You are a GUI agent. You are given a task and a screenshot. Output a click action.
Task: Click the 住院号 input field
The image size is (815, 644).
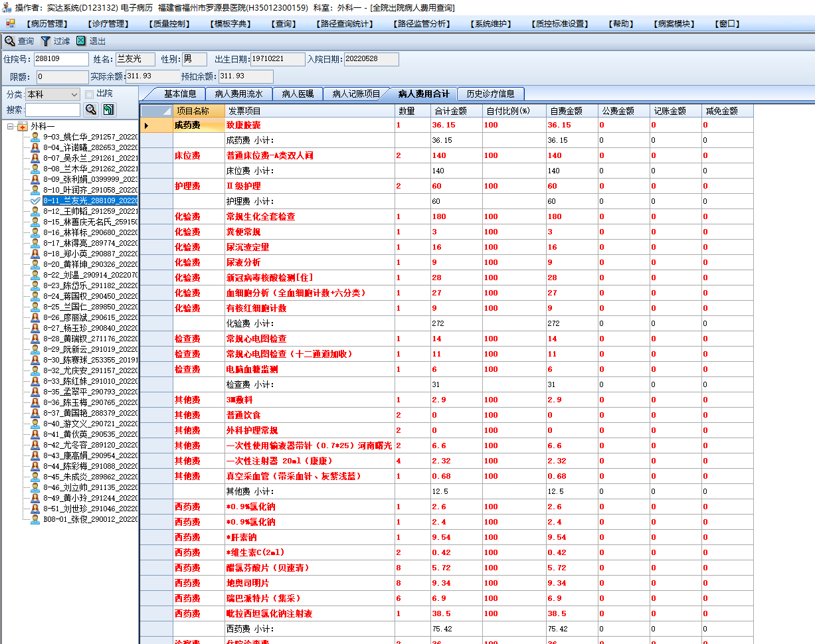(61, 59)
